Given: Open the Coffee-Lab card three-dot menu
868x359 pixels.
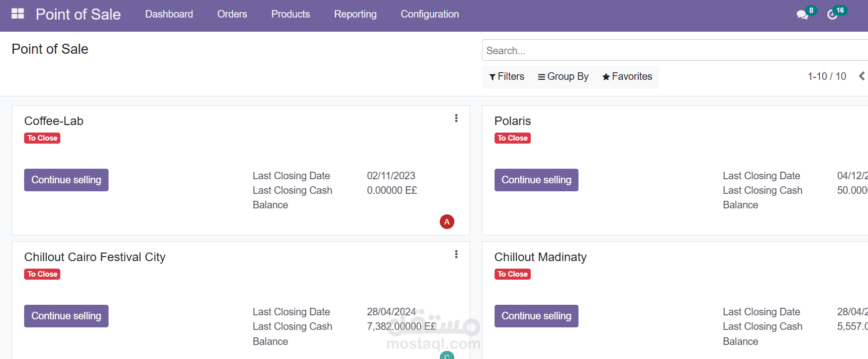Looking at the screenshot, I should [x=456, y=118].
